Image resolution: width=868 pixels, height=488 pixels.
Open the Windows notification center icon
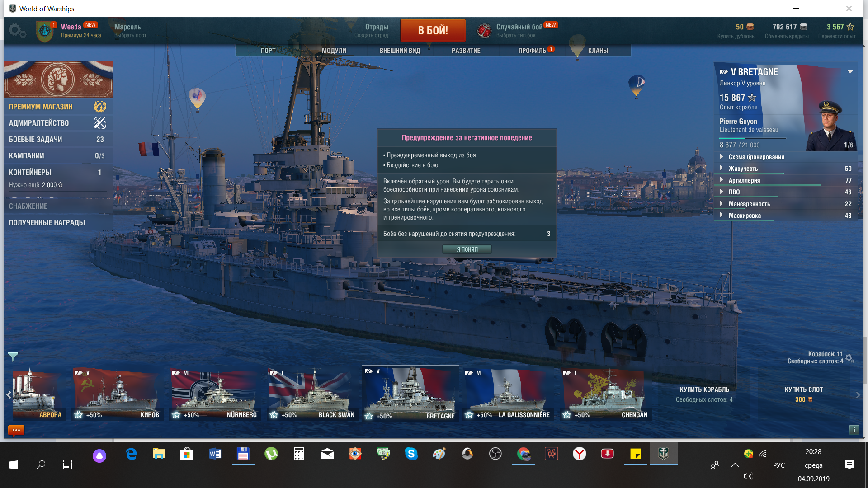tap(849, 465)
